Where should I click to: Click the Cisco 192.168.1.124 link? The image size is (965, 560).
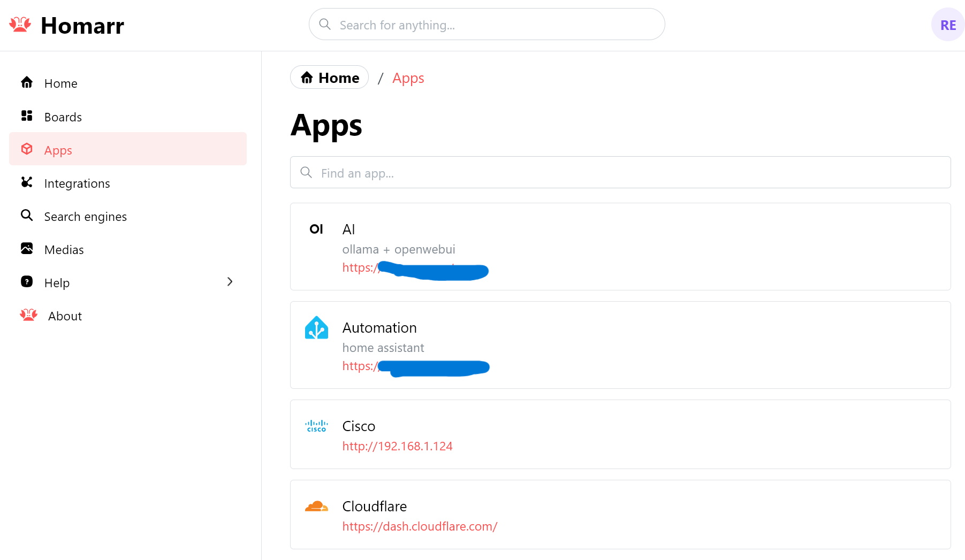(x=397, y=446)
